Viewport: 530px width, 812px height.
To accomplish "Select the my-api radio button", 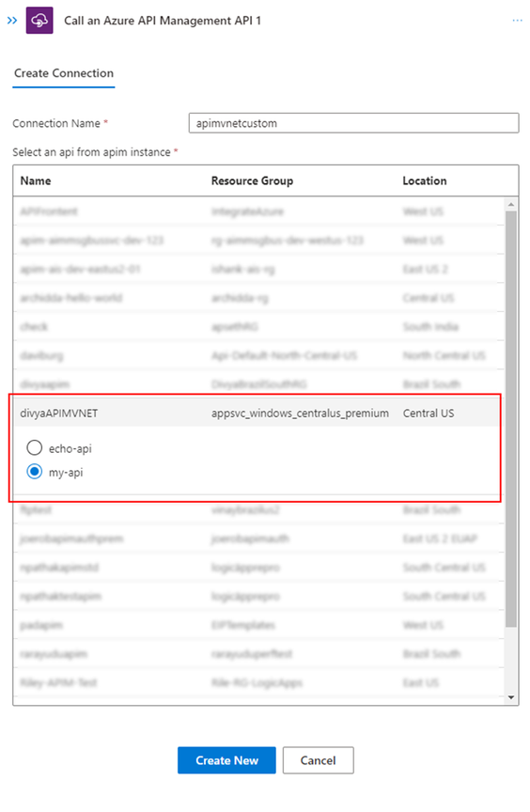I will coord(35,472).
